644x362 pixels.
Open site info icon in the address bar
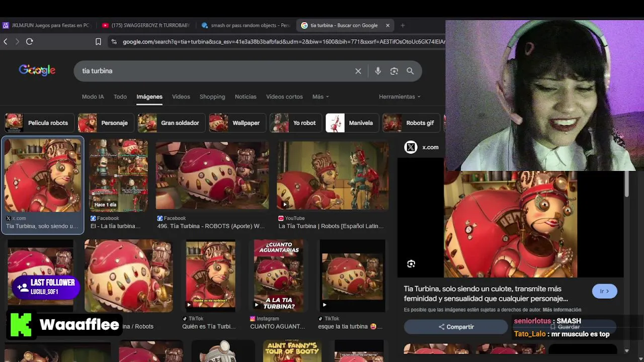click(x=114, y=42)
